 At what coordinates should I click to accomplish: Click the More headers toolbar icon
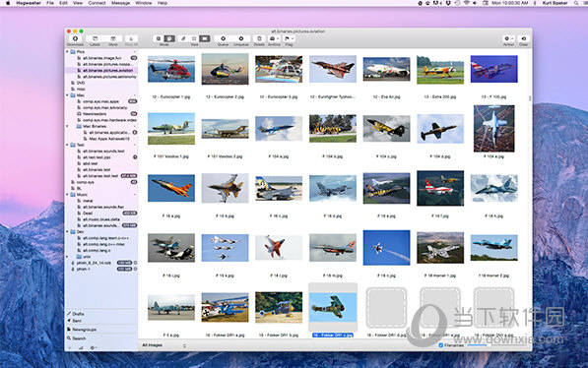tap(113, 38)
